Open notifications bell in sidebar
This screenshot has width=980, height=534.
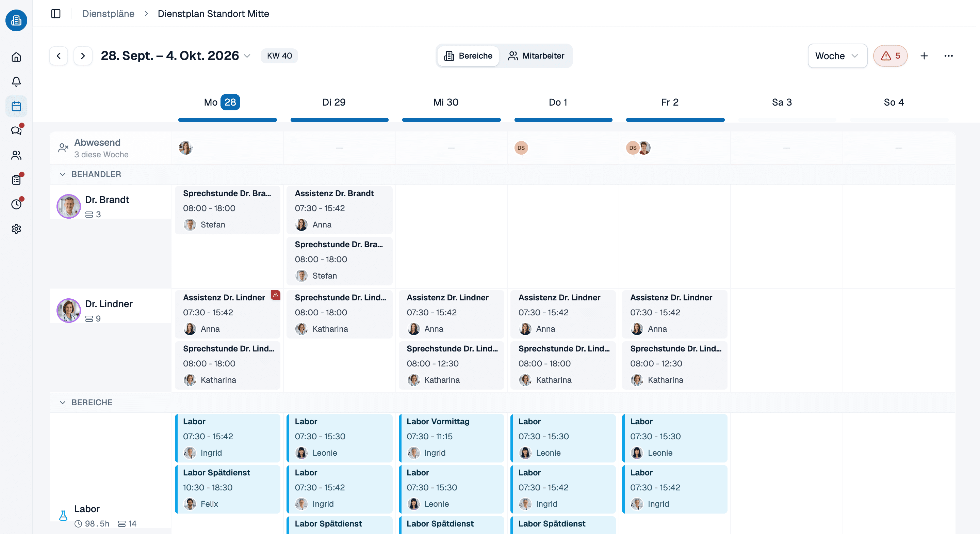(16, 81)
